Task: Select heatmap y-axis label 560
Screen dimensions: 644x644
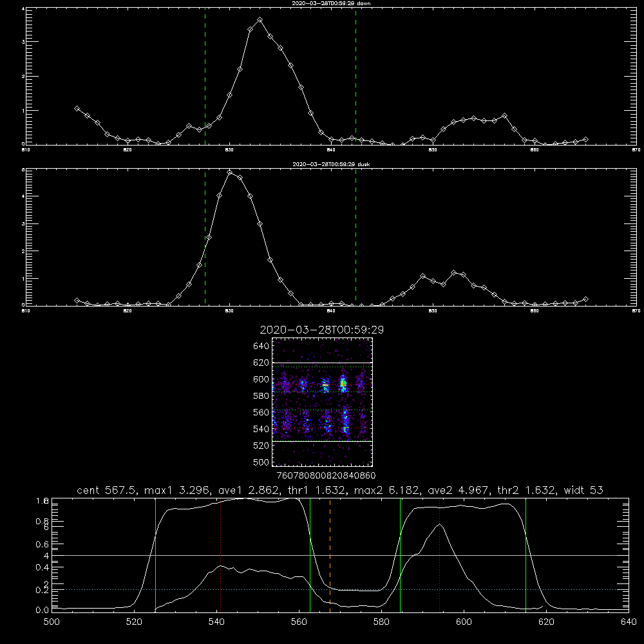Action: pos(261,412)
